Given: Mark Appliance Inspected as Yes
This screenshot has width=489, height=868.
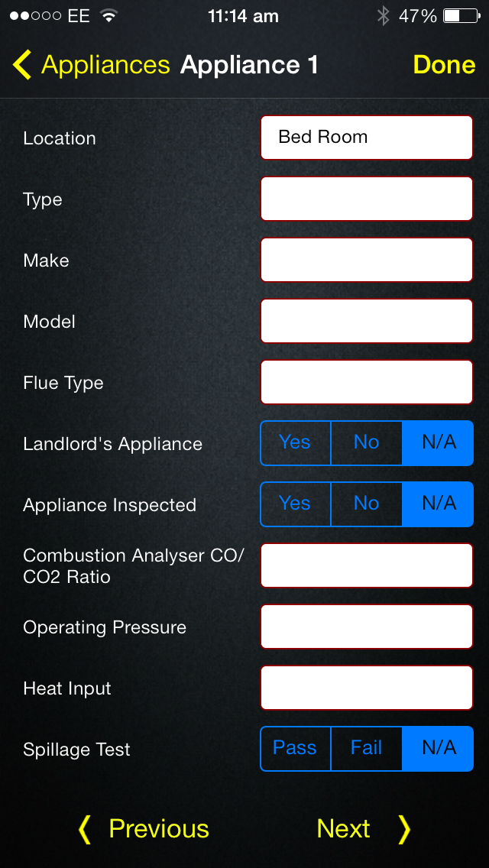Looking at the screenshot, I should coord(295,504).
